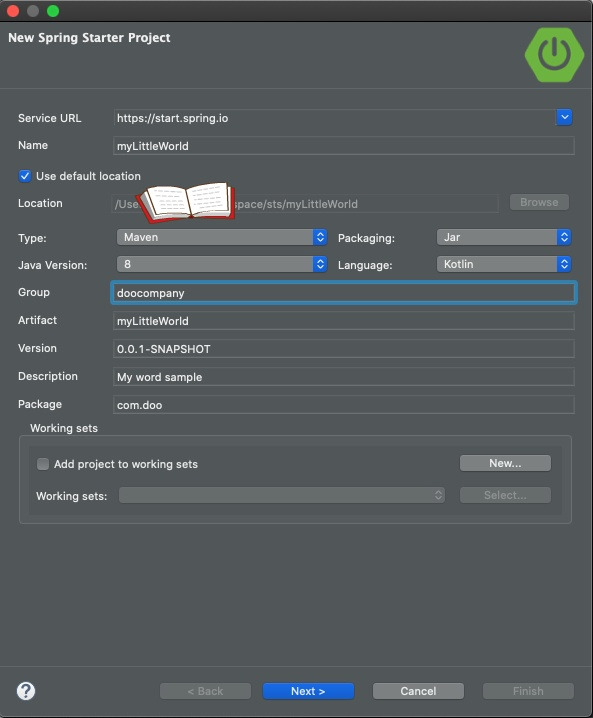Click the Description field My word sample
Viewport: 593px width, 718px height.
pos(343,377)
